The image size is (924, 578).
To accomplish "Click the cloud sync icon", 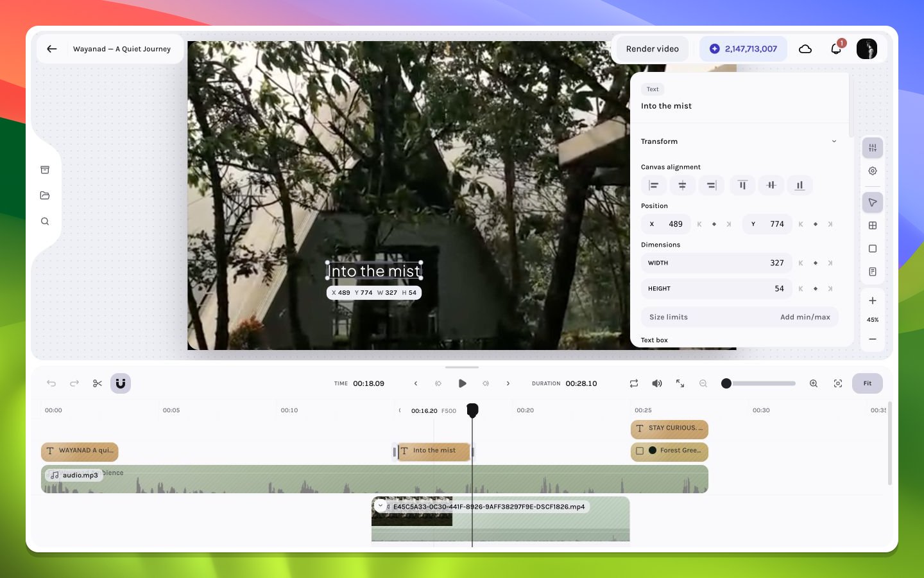I will tap(805, 49).
